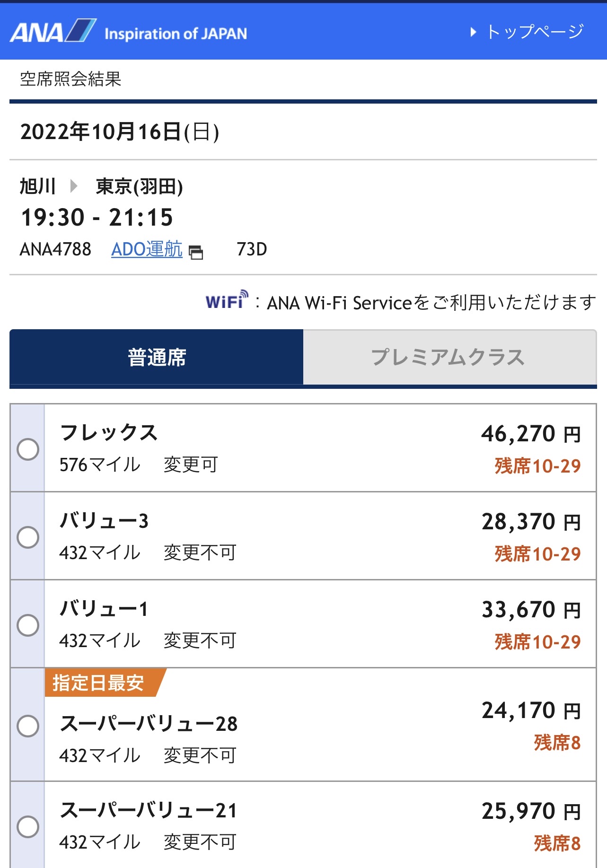Click the ANA logo in header
The image size is (607, 868).
click(x=53, y=32)
